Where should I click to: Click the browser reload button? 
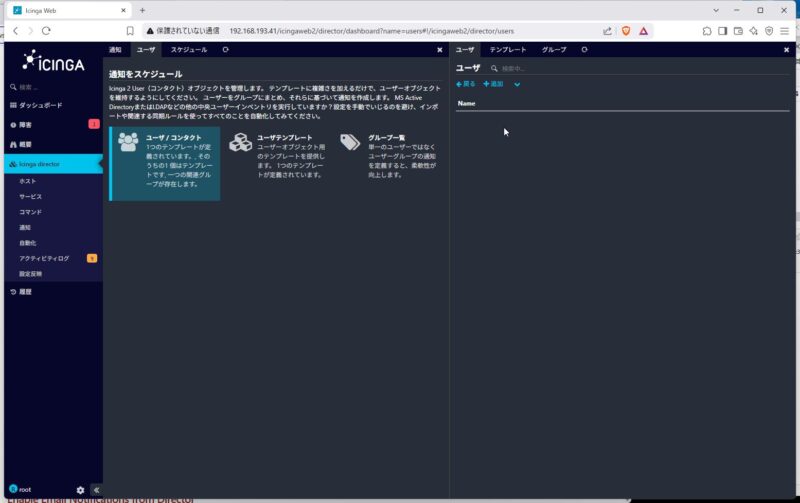(46, 31)
